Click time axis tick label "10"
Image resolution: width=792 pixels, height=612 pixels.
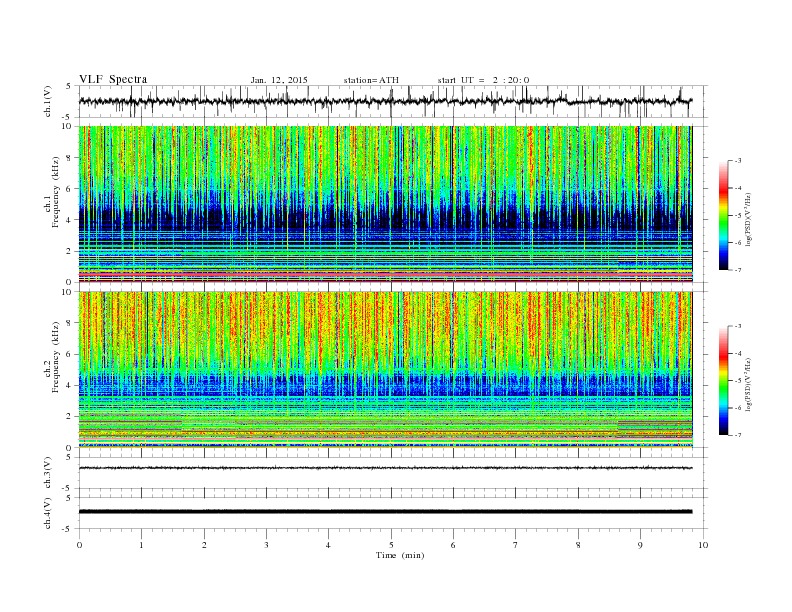(703, 545)
